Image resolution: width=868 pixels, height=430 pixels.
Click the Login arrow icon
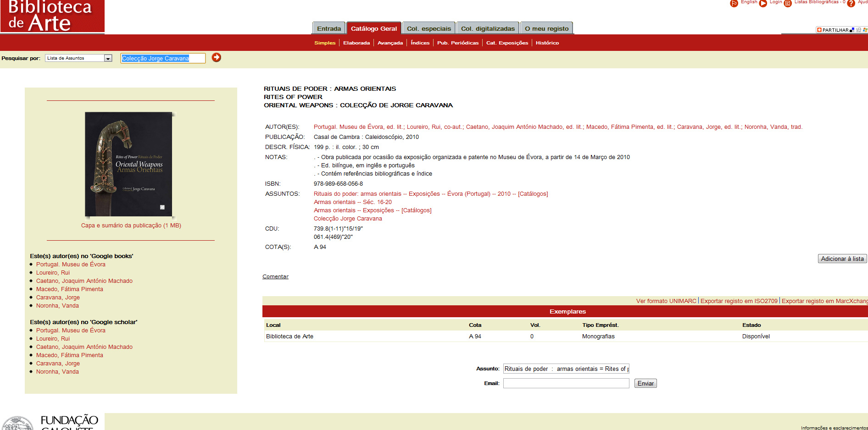[763, 3]
